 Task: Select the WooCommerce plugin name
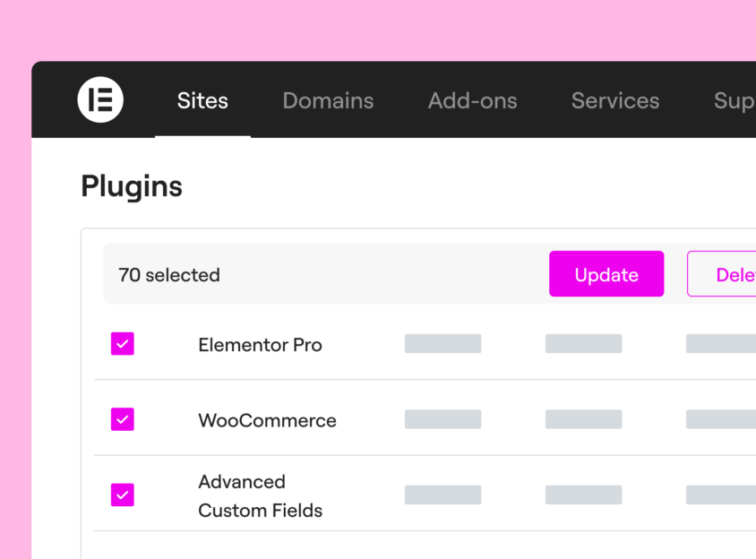click(267, 420)
